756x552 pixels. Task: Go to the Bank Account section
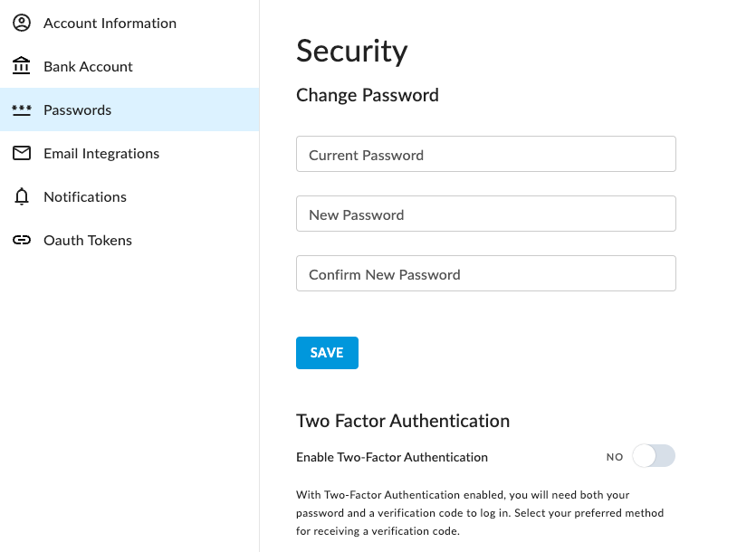[x=88, y=66]
